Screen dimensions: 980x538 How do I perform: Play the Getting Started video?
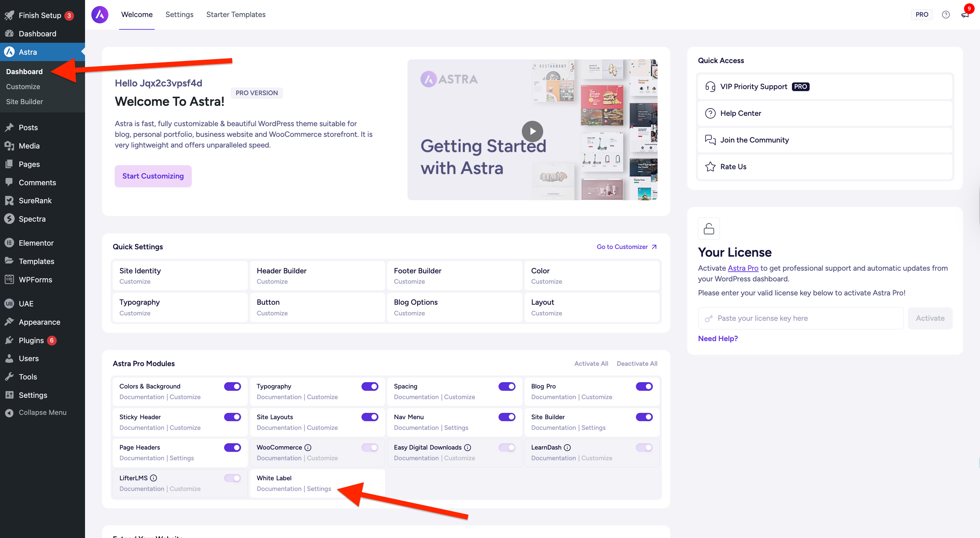tap(532, 131)
